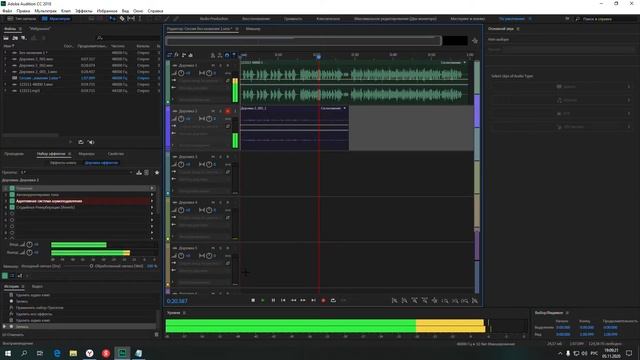Show the sends track view
The width and height of the screenshot is (640, 360).
point(184,55)
